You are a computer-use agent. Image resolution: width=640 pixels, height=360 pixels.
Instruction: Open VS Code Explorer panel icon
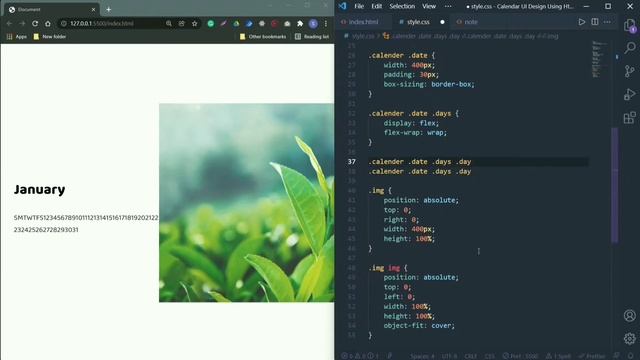point(630,25)
